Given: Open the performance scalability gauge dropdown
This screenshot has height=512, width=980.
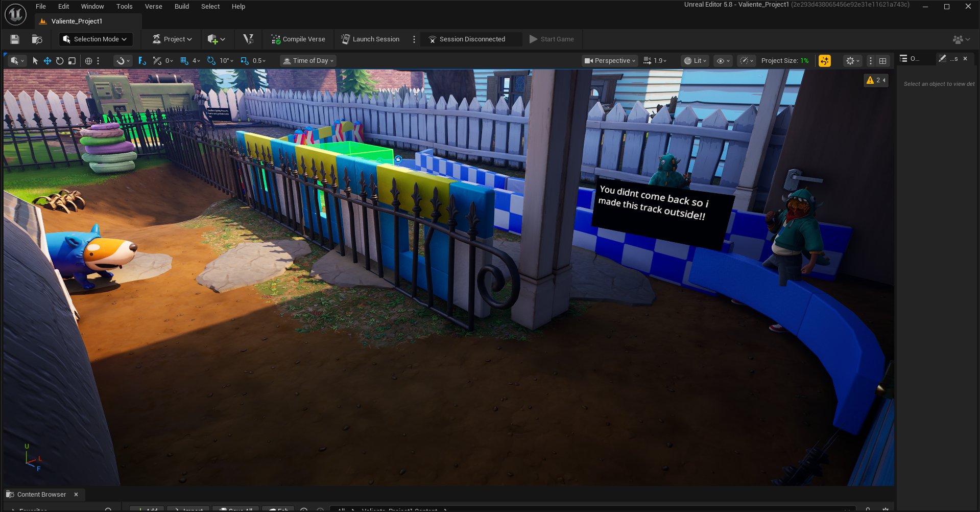Looking at the screenshot, I should [x=747, y=61].
